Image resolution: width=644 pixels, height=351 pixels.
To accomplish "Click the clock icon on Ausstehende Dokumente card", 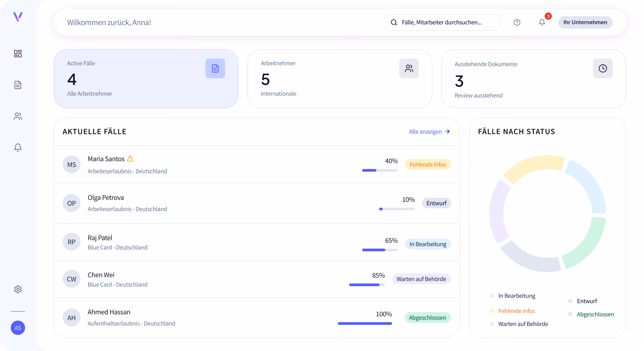I will pos(602,68).
